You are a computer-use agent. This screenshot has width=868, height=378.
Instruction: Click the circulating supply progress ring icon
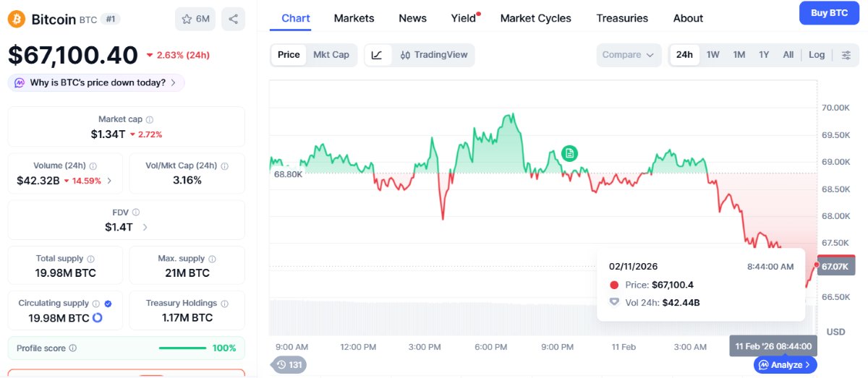98,318
